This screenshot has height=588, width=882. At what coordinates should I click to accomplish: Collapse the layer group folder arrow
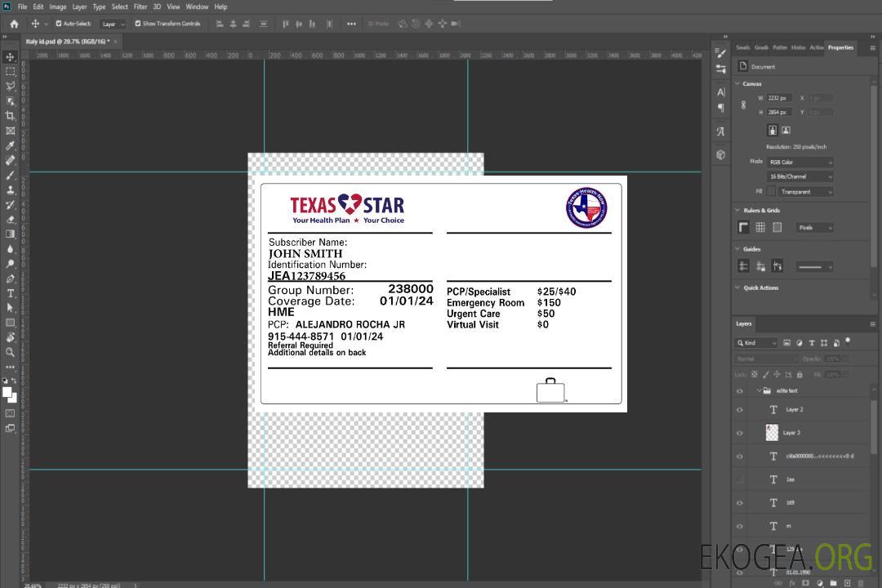pyautogui.click(x=758, y=390)
